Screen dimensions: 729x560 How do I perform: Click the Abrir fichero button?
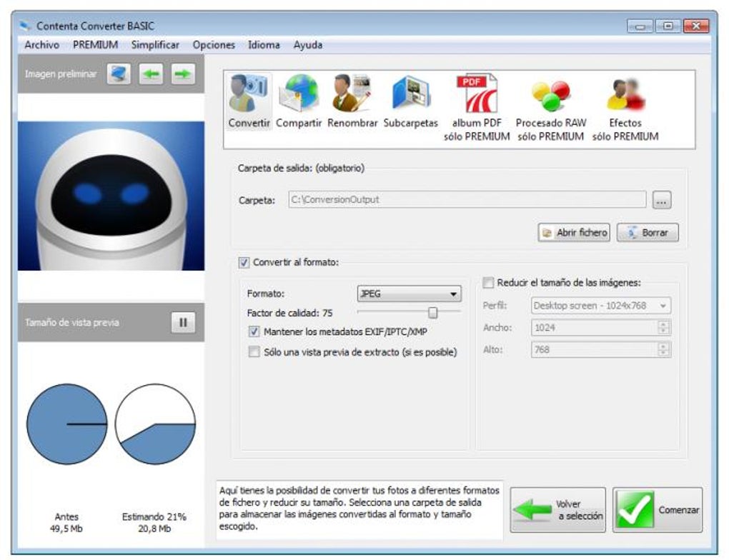tap(574, 232)
